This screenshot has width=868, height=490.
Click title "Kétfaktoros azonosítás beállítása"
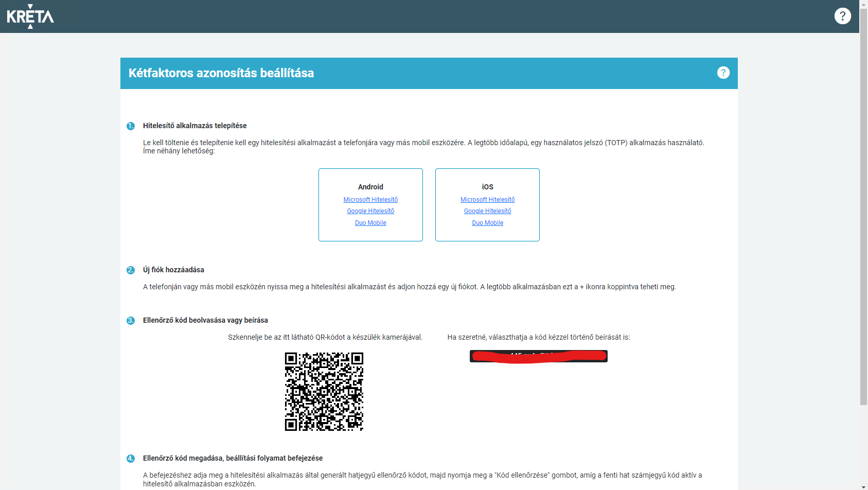point(221,73)
